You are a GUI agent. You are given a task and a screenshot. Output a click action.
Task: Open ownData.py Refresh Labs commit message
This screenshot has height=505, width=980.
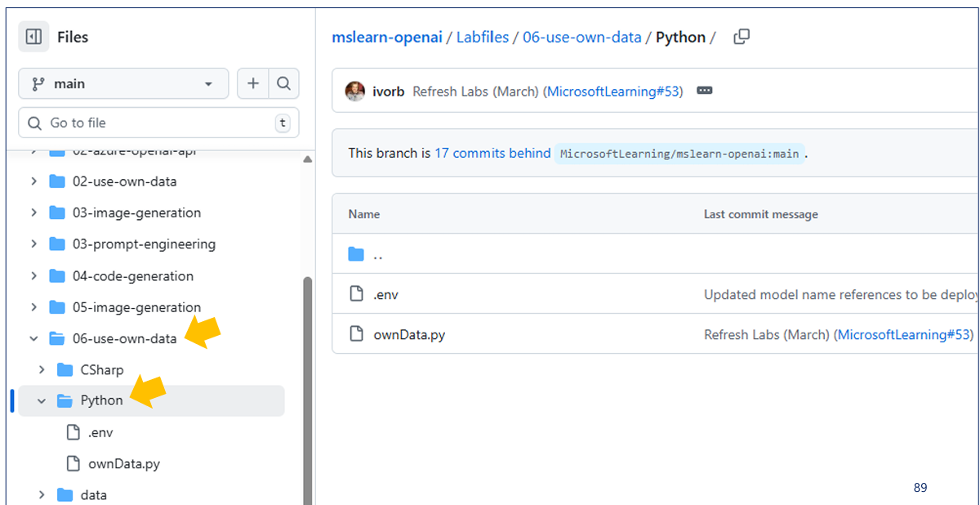click(x=767, y=334)
